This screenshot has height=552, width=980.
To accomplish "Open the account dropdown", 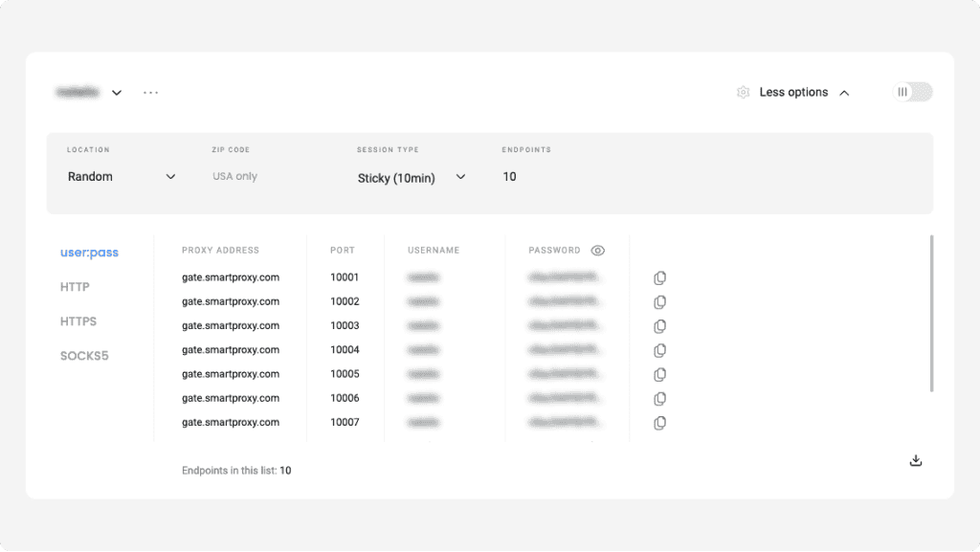I will click(116, 92).
